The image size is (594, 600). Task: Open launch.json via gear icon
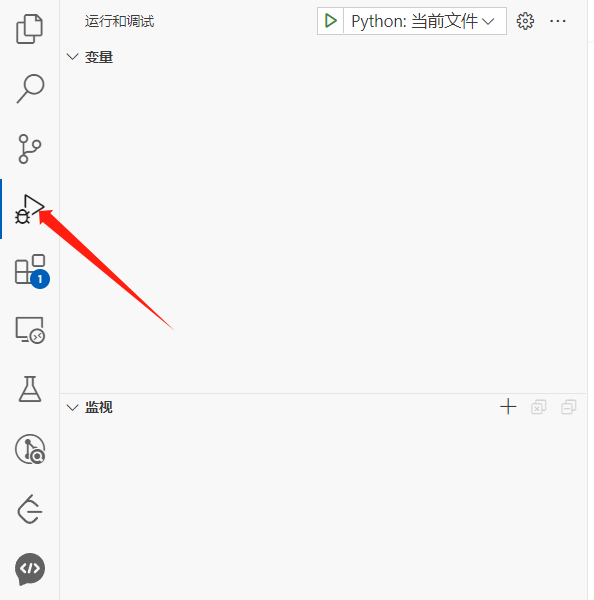pos(525,21)
